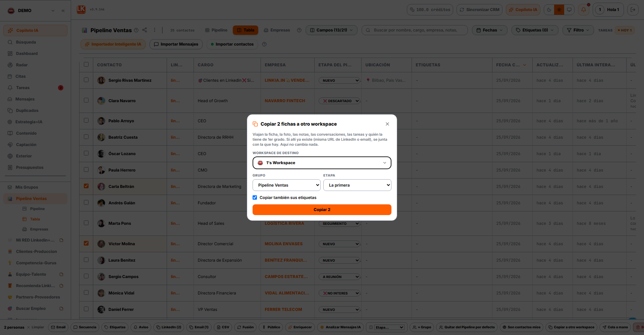Toggle Copiar también sus etiquetas checkbox
The width and height of the screenshot is (644, 335).
[255, 198]
